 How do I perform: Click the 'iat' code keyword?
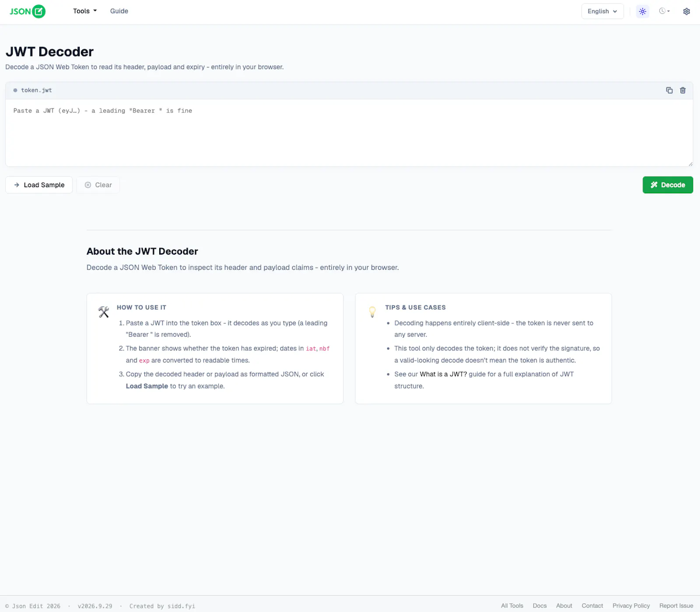pos(311,349)
